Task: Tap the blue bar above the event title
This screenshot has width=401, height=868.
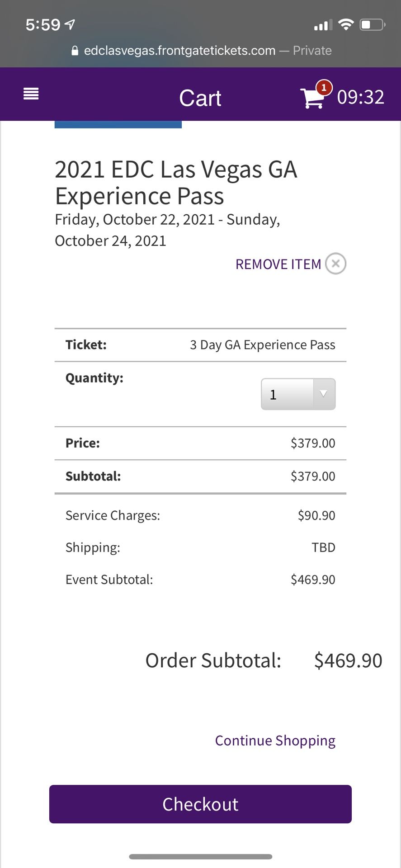Action: (118, 124)
